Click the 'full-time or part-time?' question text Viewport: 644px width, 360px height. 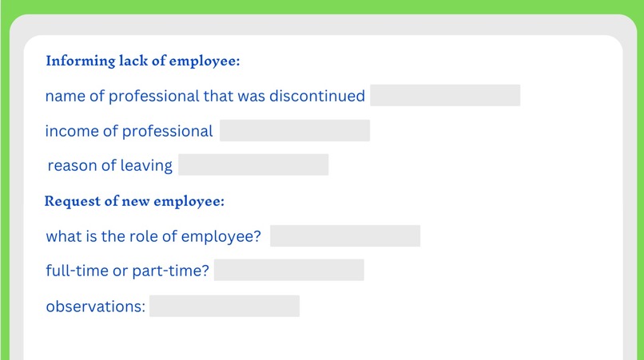coord(127,271)
